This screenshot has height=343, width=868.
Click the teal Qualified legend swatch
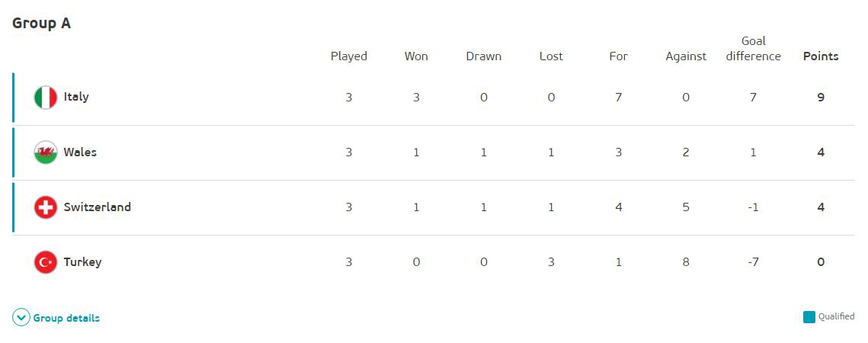(809, 317)
